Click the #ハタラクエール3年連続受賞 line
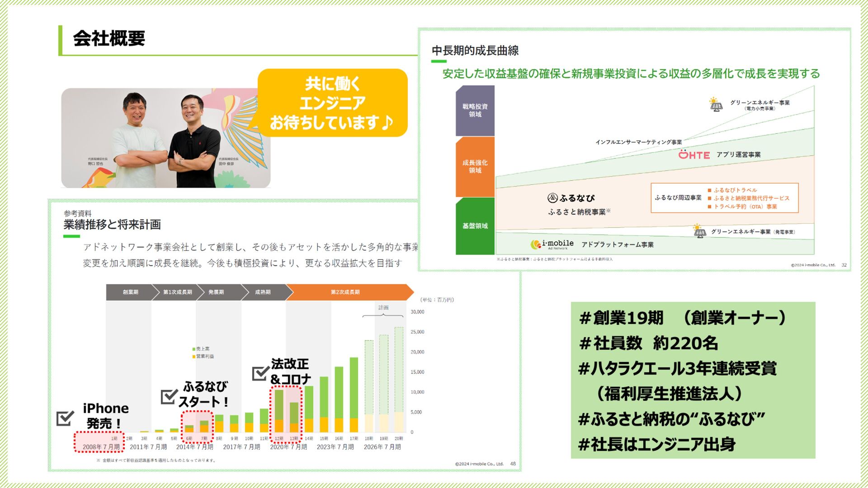 click(x=677, y=369)
